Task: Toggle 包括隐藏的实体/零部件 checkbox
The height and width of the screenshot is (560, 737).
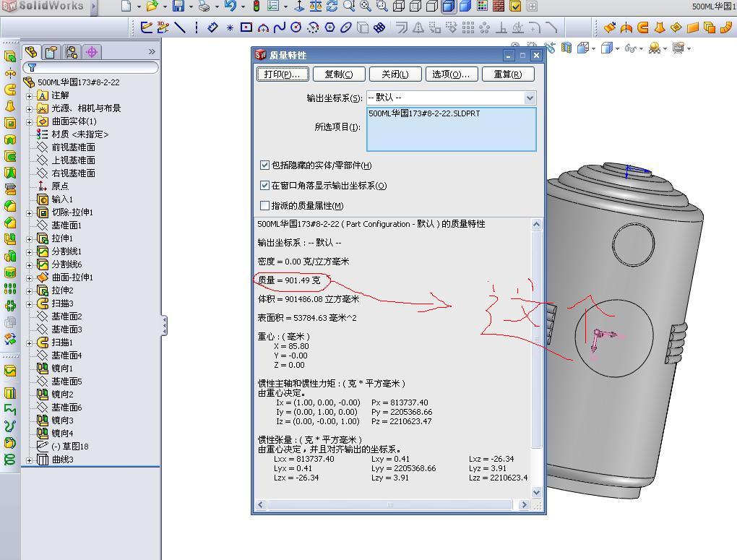Action: [x=264, y=165]
